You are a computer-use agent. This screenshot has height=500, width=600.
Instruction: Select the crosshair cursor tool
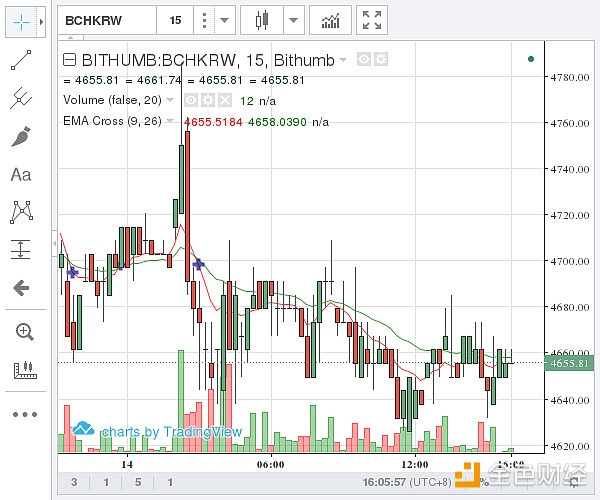pyautogui.click(x=21, y=22)
